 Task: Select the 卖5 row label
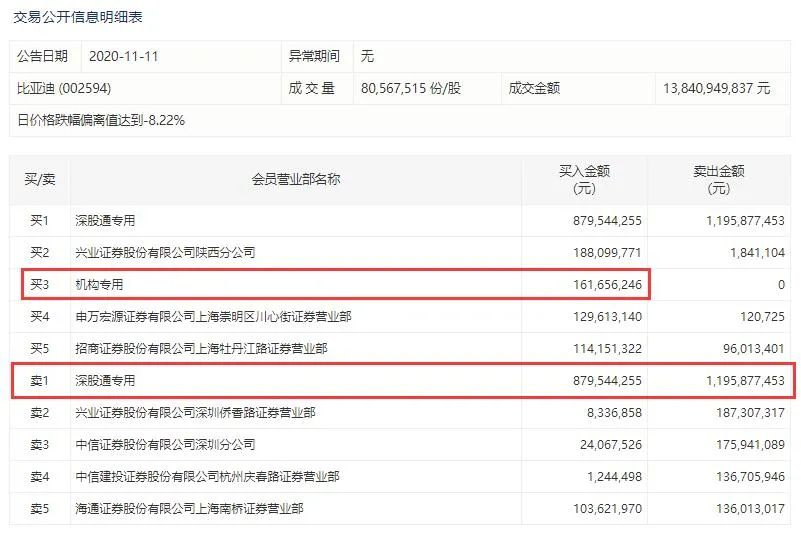[39, 509]
